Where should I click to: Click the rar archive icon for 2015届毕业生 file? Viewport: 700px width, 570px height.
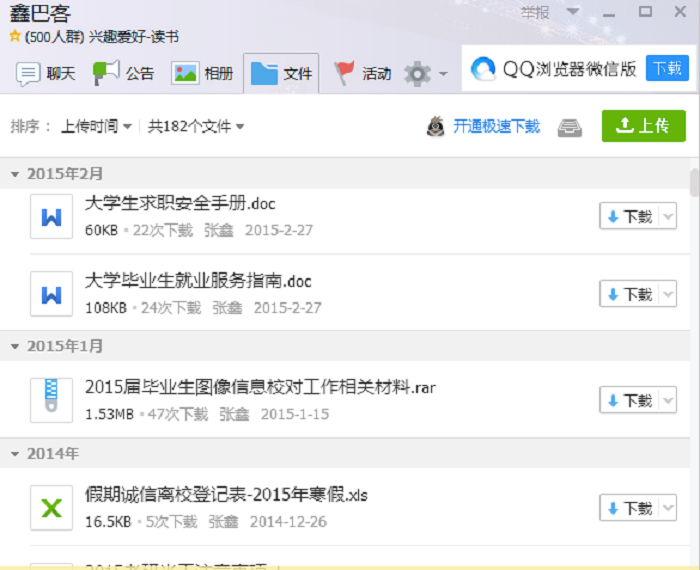pos(52,400)
